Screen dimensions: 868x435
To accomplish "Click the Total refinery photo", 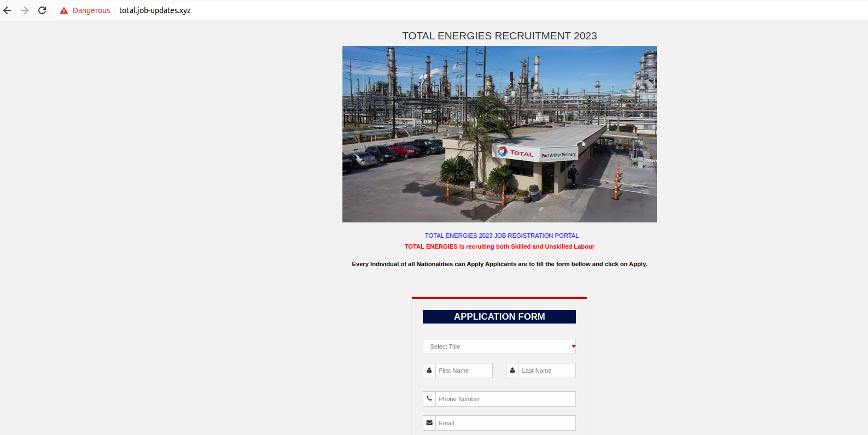I will click(x=499, y=134).
